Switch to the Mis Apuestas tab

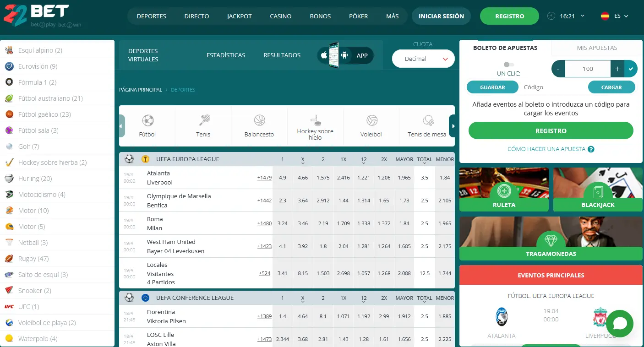coord(596,48)
